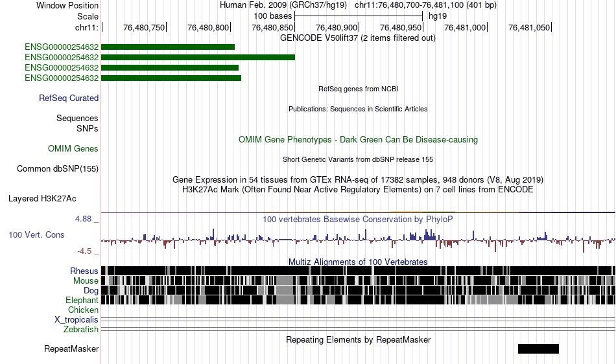
Task: Click the Elephant alignment row
Action: pos(358,300)
